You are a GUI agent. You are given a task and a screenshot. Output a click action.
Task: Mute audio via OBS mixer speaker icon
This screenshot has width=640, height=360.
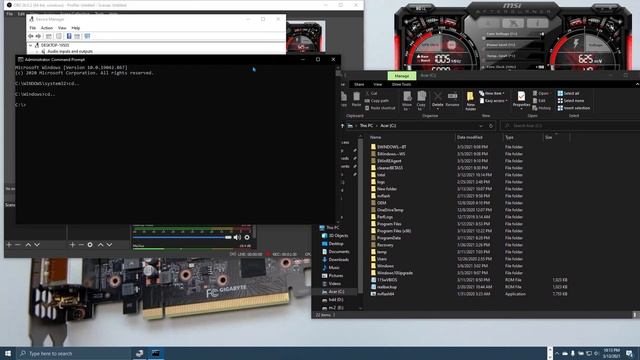pyautogui.click(x=237, y=237)
